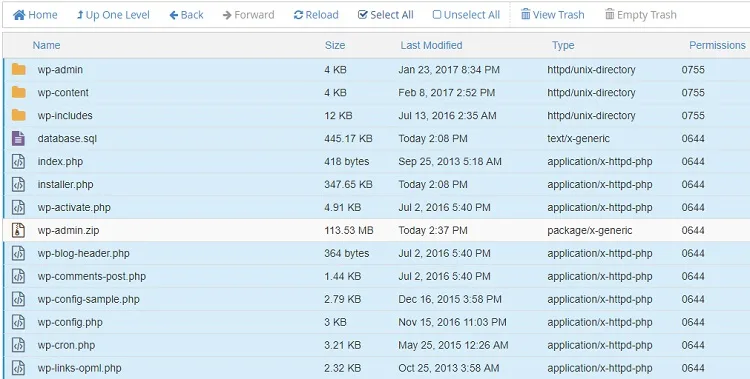
Task: Go Up One Level
Action: coord(113,15)
